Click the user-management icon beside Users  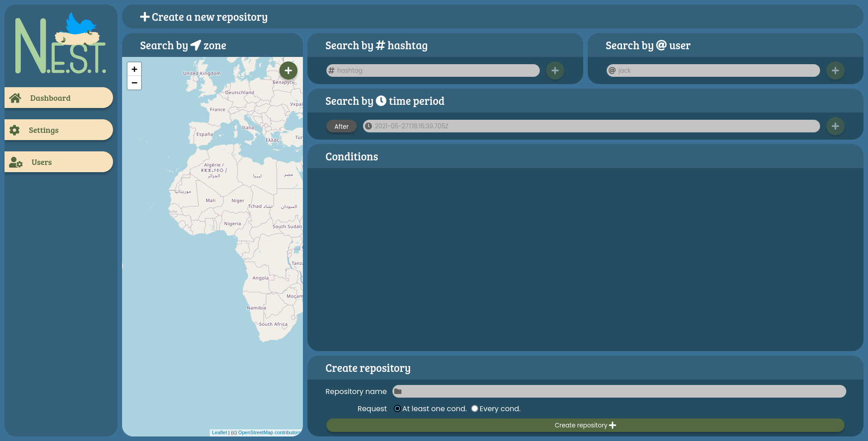[16, 162]
